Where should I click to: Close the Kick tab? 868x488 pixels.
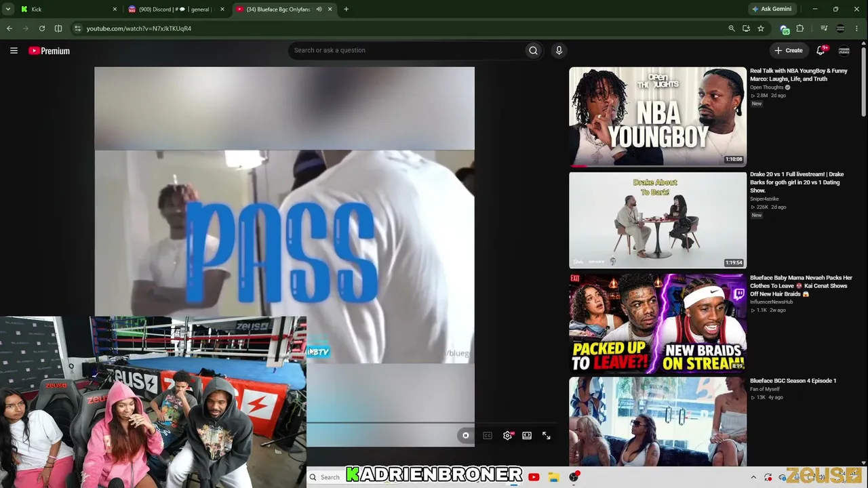pos(115,9)
